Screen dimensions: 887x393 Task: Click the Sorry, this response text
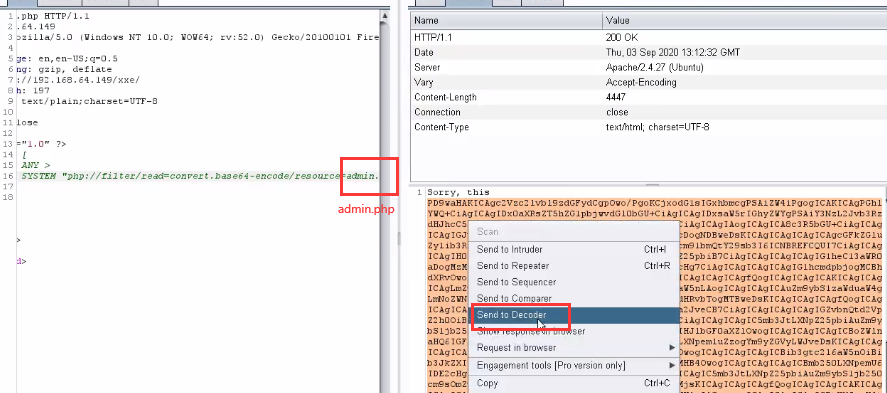pyautogui.click(x=459, y=192)
